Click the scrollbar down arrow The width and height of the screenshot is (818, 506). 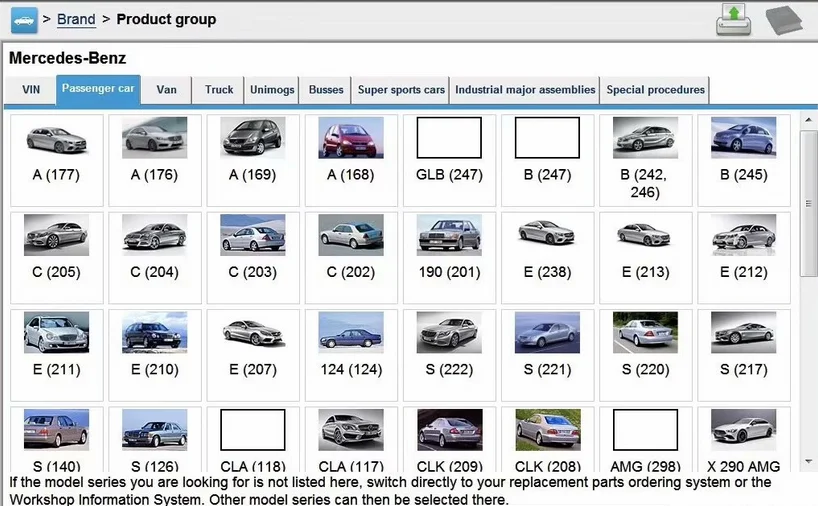(x=808, y=462)
